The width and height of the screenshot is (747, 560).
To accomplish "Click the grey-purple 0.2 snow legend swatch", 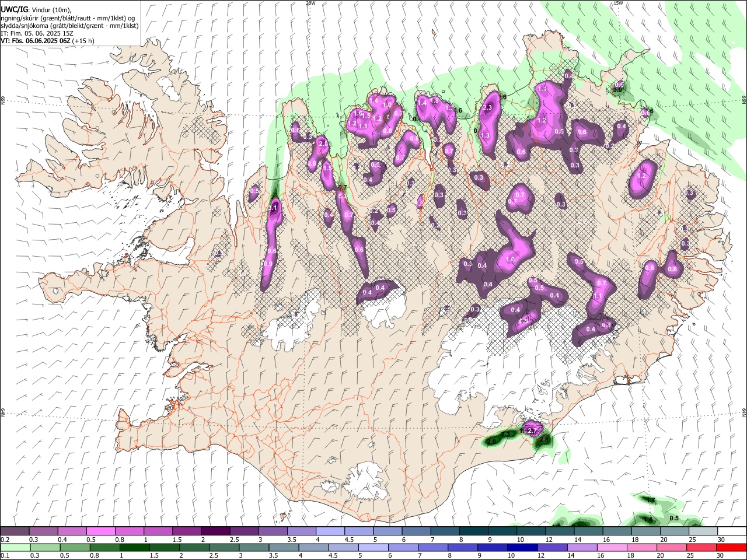I will (x=15, y=531).
